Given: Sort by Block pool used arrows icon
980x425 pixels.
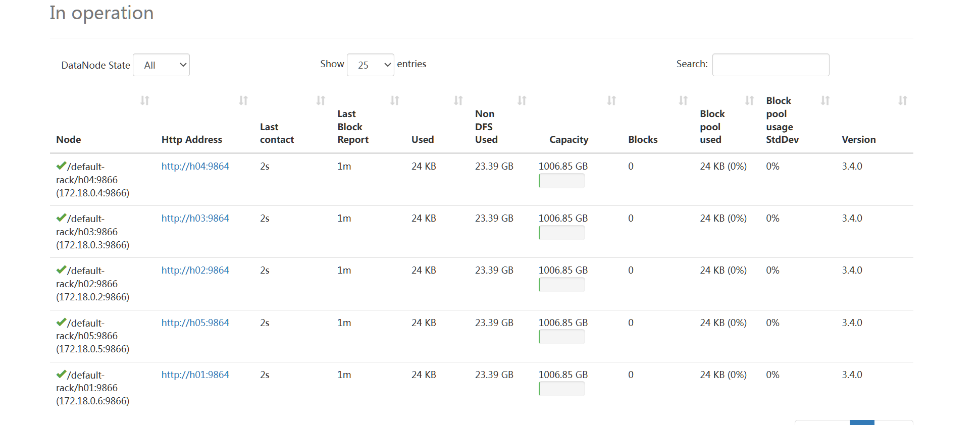Looking at the screenshot, I should coord(750,100).
